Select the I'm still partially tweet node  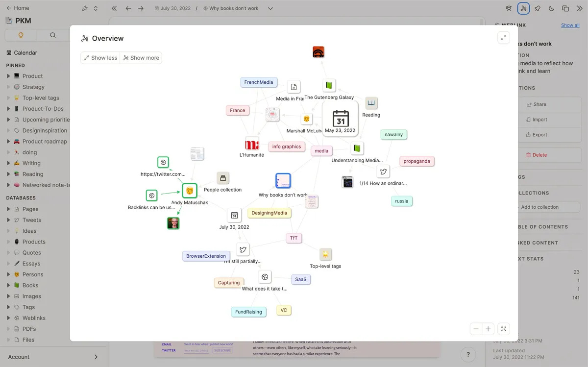coord(243,249)
